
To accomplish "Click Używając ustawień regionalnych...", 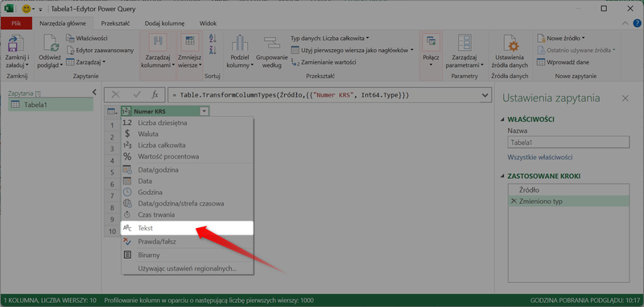I will [x=188, y=268].
